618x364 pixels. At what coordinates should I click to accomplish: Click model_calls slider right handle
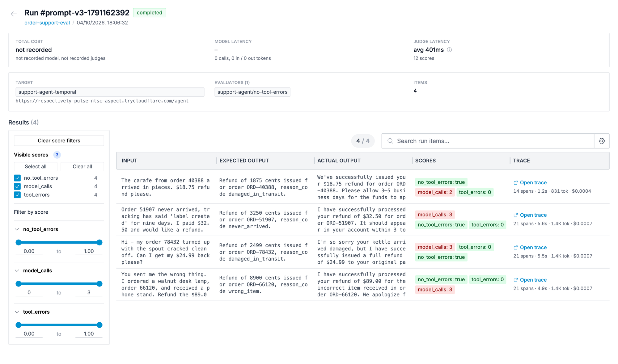(99, 284)
